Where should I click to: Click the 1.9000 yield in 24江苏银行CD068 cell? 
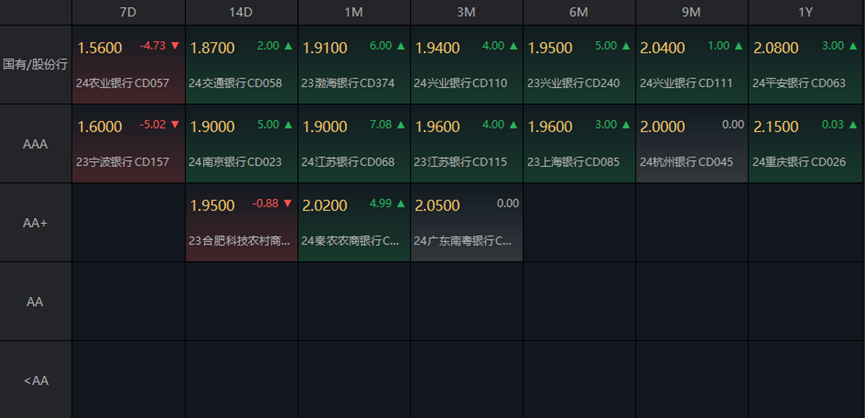pyautogui.click(x=325, y=127)
